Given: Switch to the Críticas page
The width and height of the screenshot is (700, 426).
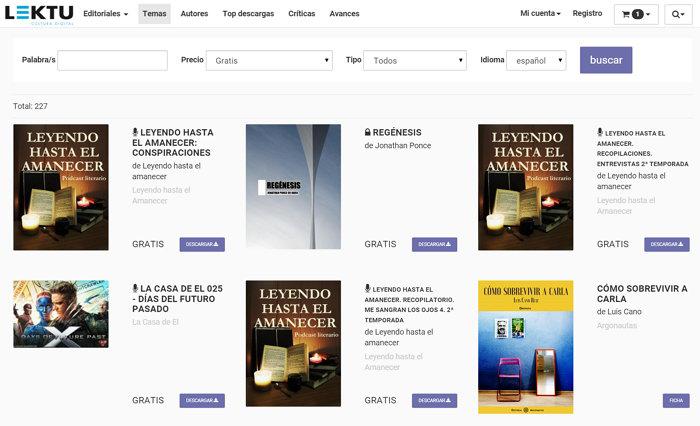Looking at the screenshot, I should tap(302, 14).
